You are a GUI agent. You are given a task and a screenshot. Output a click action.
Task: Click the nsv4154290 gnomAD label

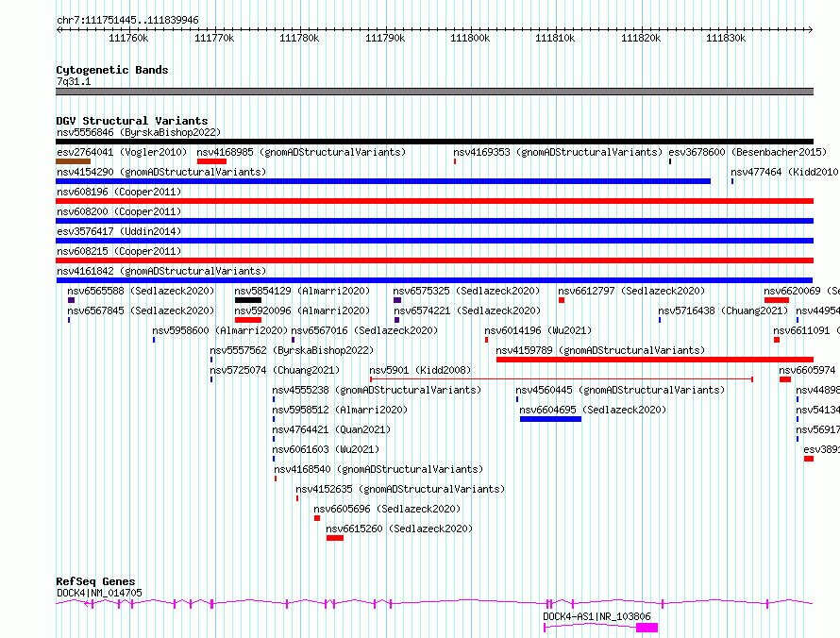[x=161, y=172]
